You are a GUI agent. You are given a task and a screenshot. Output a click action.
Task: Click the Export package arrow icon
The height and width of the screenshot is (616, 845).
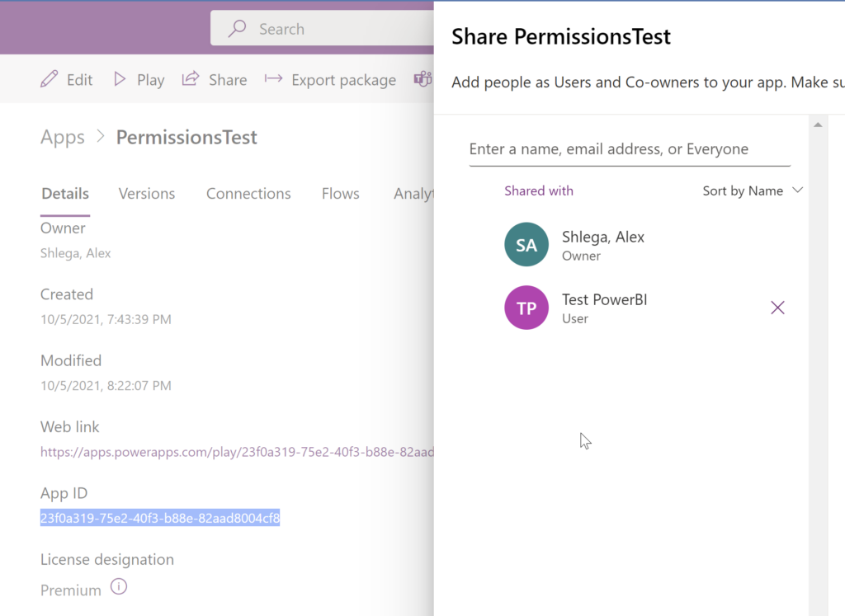point(273,78)
